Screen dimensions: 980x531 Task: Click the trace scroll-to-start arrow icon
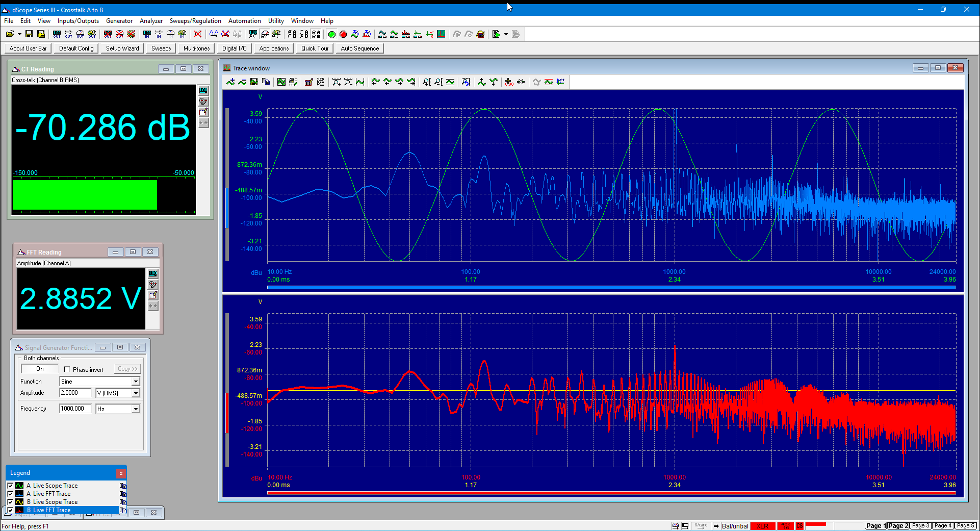pyautogui.click(x=376, y=82)
